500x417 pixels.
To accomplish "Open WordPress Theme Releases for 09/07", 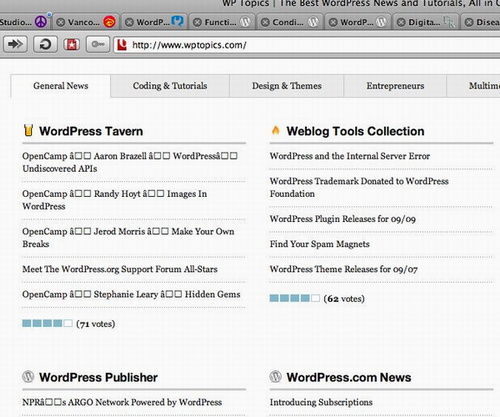I will (x=343, y=269).
